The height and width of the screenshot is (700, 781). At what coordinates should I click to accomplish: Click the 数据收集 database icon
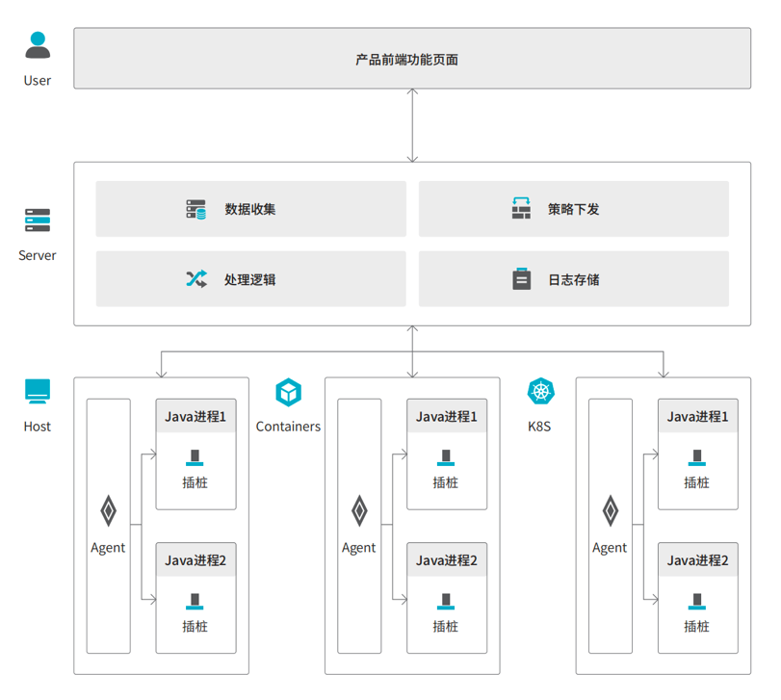tap(196, 209)
